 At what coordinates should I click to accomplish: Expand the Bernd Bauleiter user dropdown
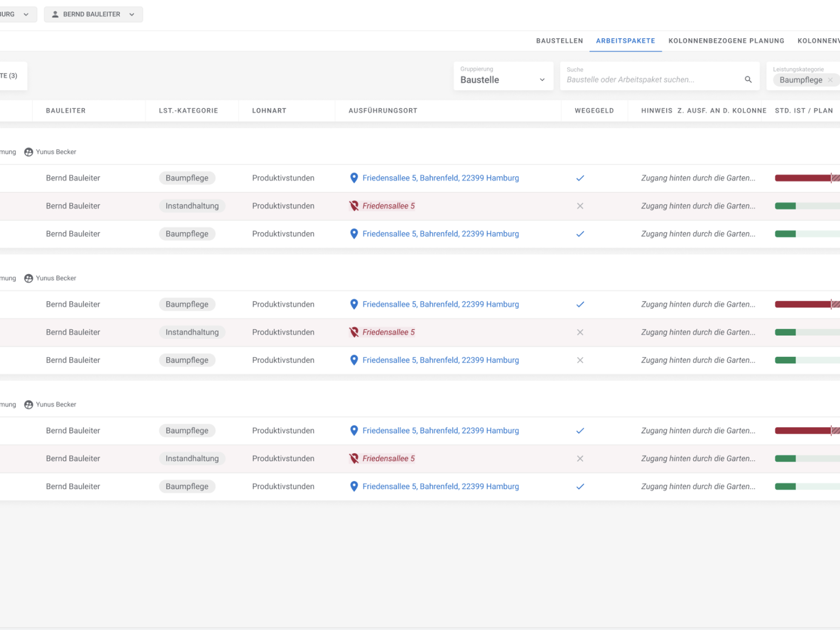pyautogui.click(x=132, y=14)
